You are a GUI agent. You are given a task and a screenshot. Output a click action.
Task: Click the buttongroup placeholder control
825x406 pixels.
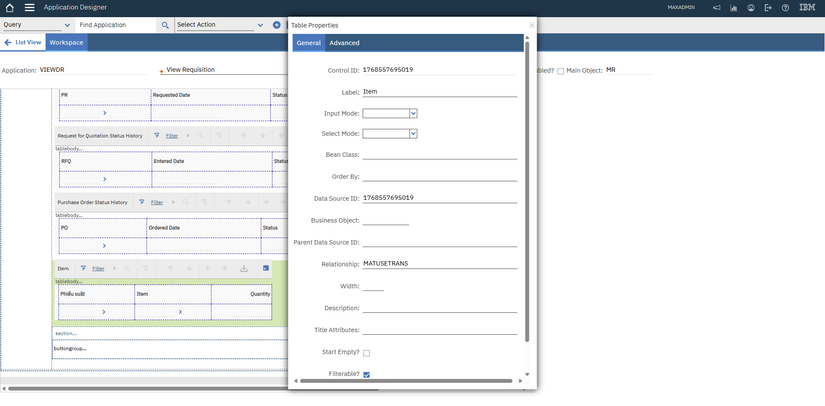[70, 348]
